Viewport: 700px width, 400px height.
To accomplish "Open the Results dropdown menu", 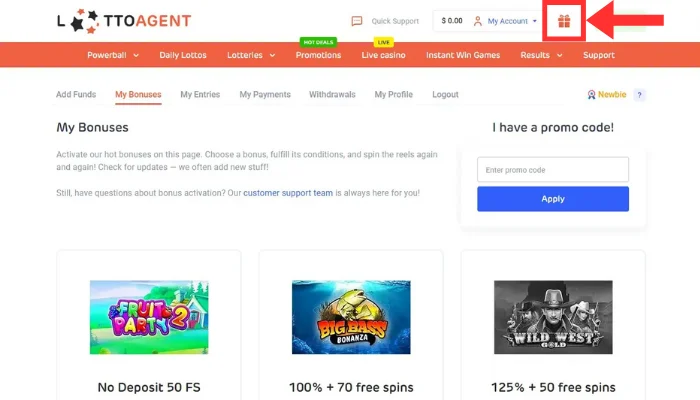I will coord(541,55).
